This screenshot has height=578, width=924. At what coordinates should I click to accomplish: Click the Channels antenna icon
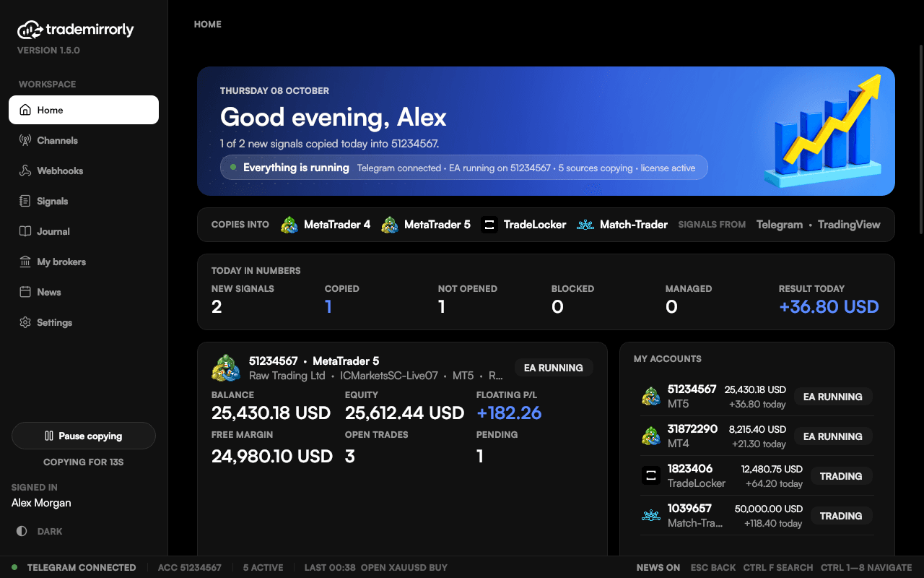point(25,140)
